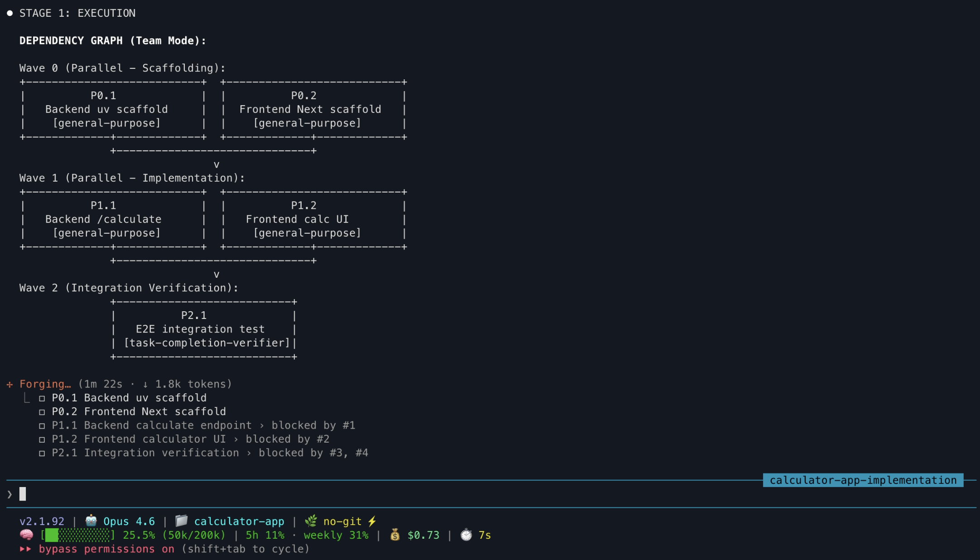Click the E2E integration test text

[200, 329]
